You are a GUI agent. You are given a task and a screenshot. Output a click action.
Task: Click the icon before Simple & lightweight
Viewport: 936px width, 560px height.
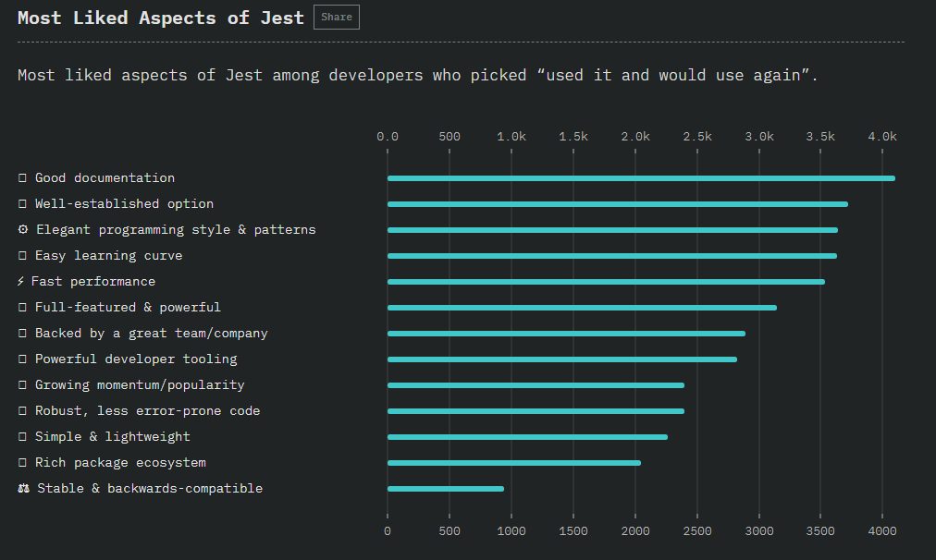[x=22, y=437]
